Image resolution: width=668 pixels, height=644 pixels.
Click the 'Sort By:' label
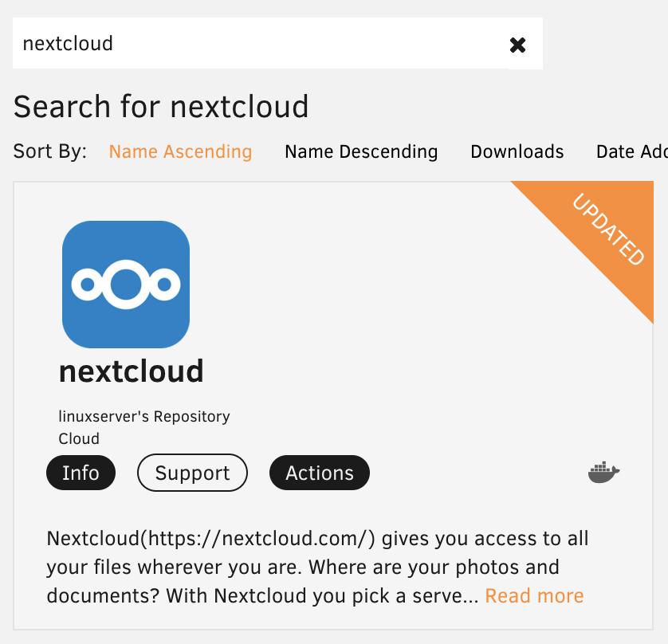50,151
